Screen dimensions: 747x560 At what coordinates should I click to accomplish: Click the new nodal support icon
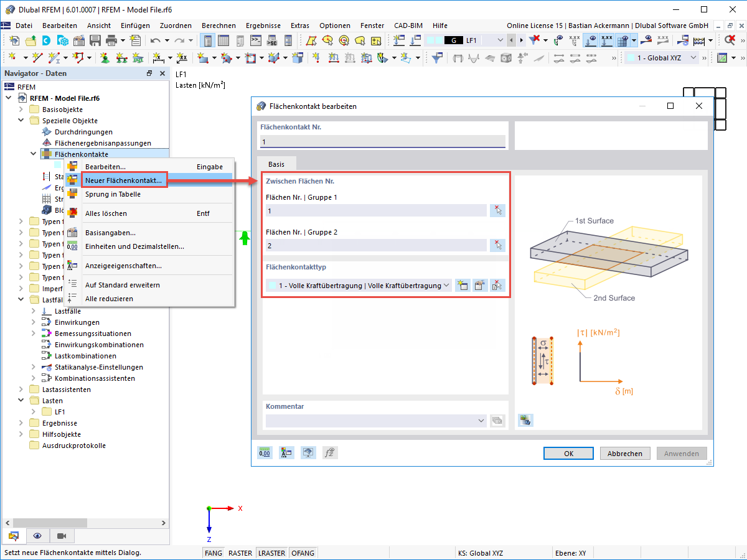(105, 58)
